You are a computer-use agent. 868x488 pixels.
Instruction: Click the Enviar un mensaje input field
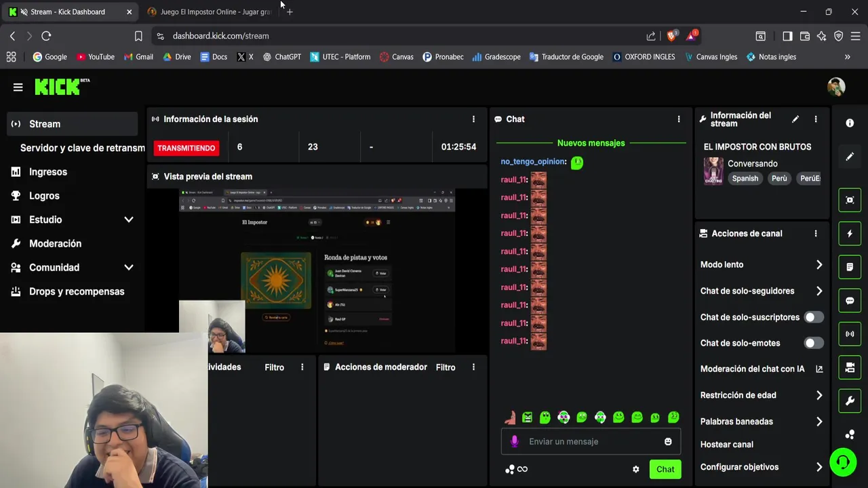pyautogui.click(x=591, y=442)
